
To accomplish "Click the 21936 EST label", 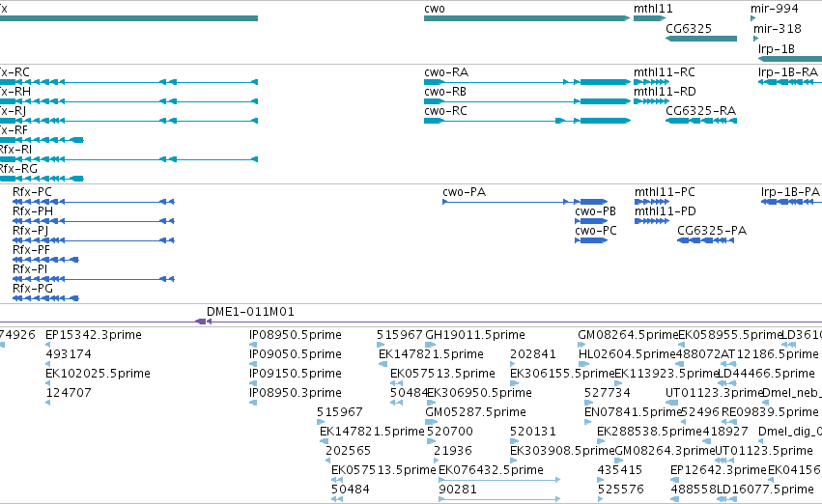I will click(452, 451).
